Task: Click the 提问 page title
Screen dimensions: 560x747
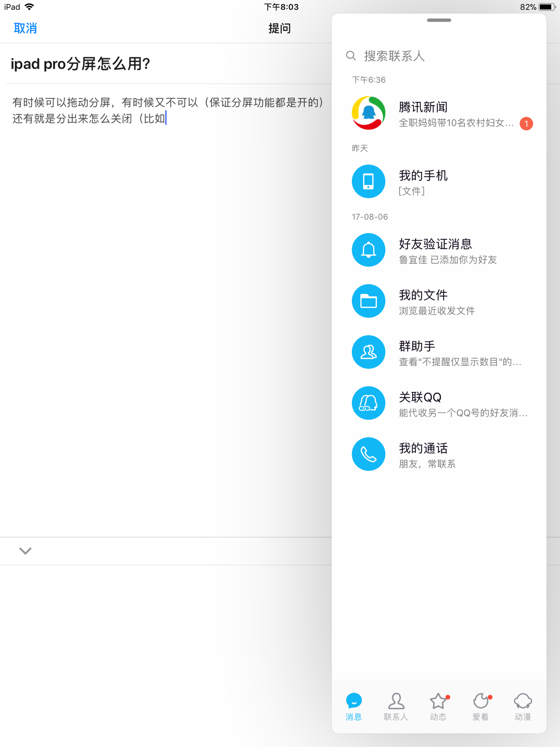Action: [x=280, y=28]
